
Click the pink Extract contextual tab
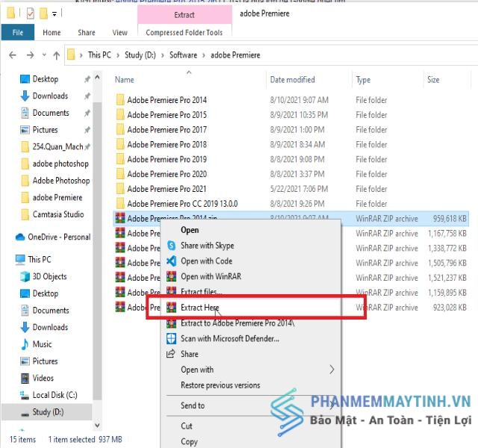click(x=184, y=15)
